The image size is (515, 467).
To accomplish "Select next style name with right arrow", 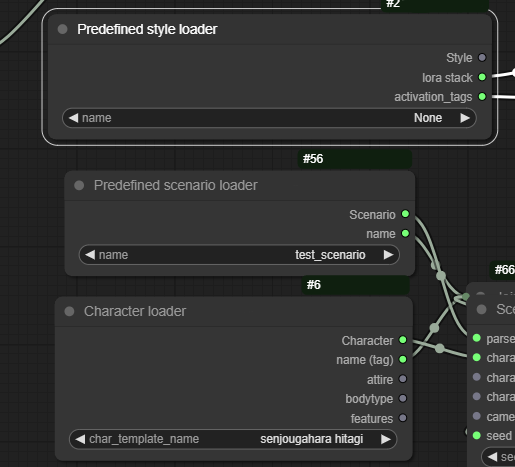I will click(x=465, y=118).
